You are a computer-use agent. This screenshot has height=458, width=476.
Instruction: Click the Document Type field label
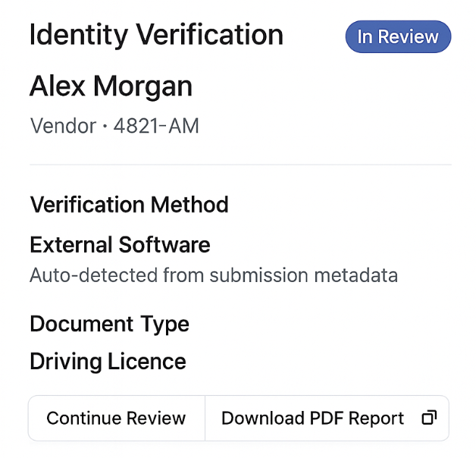pos(109,324)
